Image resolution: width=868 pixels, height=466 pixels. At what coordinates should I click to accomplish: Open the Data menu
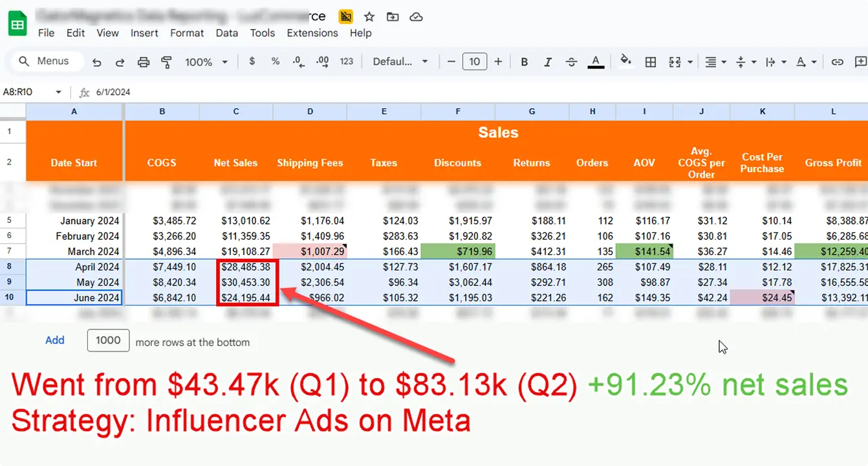[227, 33]
